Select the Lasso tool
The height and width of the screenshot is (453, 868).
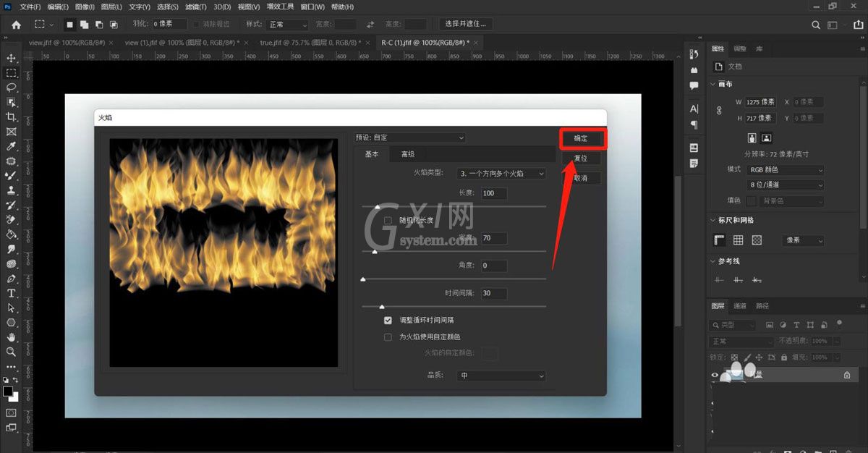[x=11, y=88]
